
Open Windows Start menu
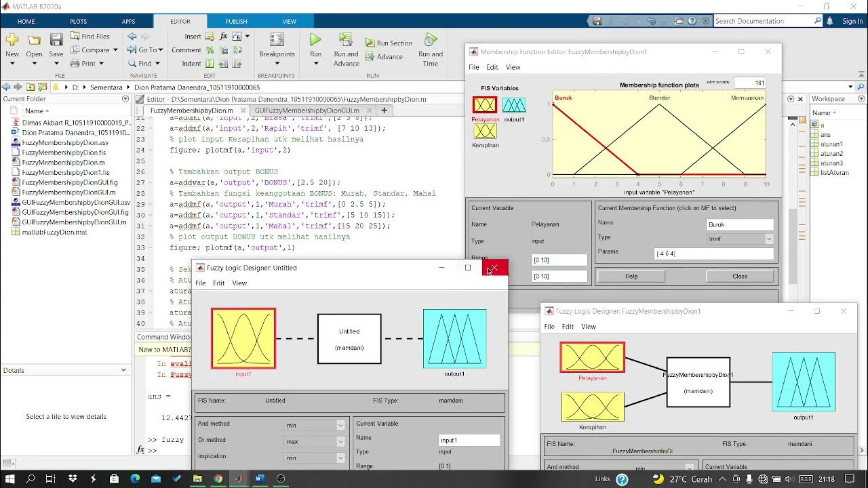tap(12, 479)
